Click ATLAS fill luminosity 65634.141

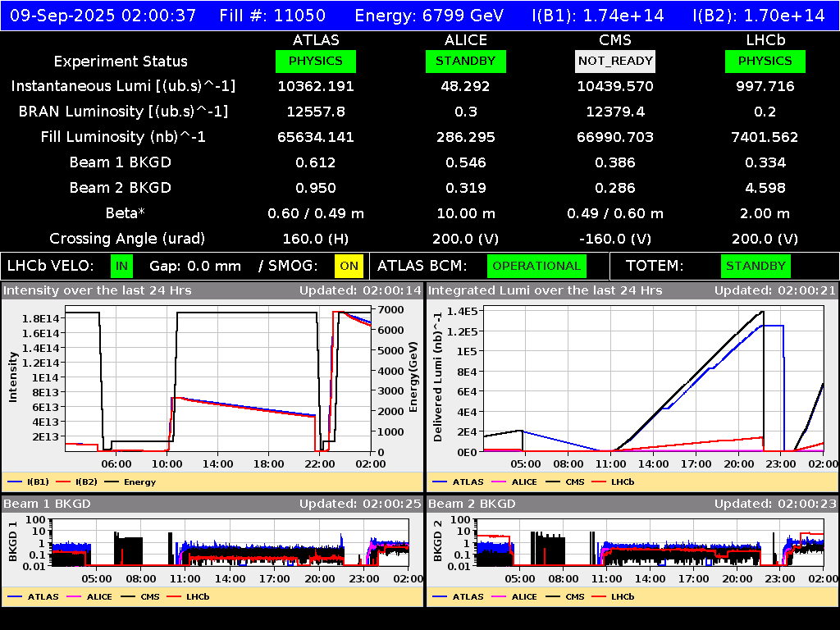(316, 137)
